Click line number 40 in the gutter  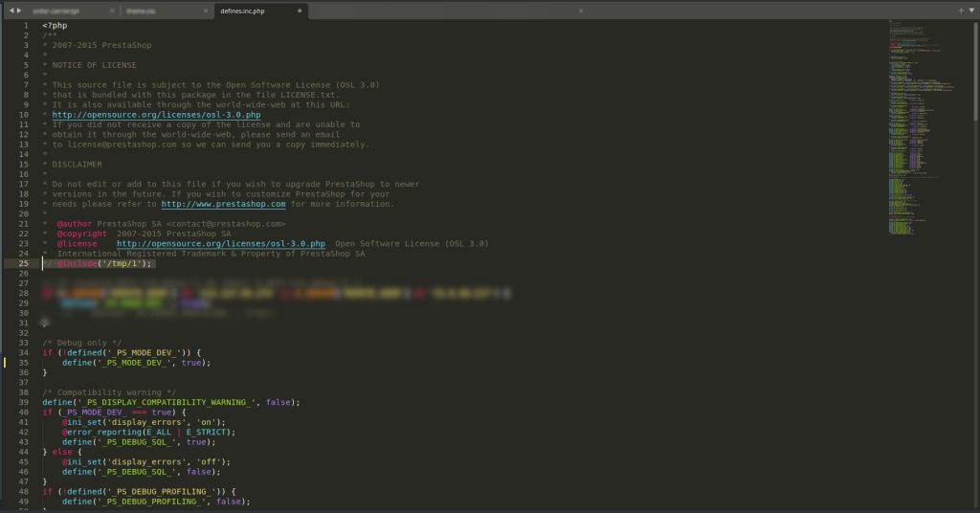(x=24, y=412)
